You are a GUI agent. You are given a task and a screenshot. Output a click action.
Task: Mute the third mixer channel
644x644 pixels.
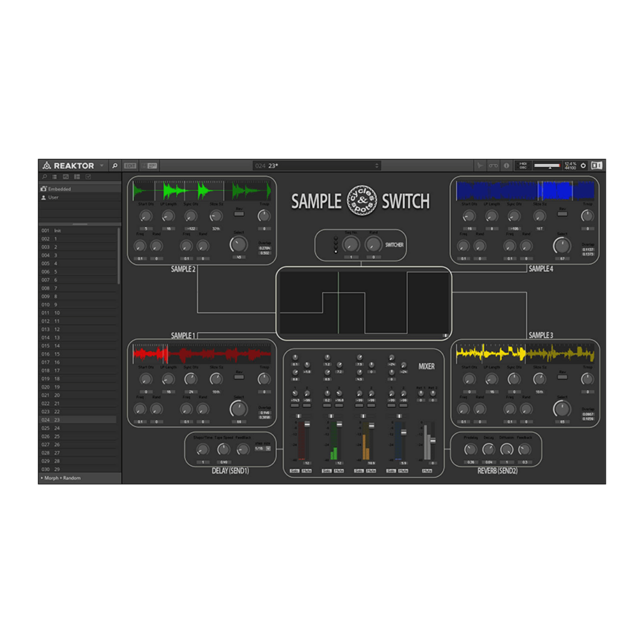(371, 471)
